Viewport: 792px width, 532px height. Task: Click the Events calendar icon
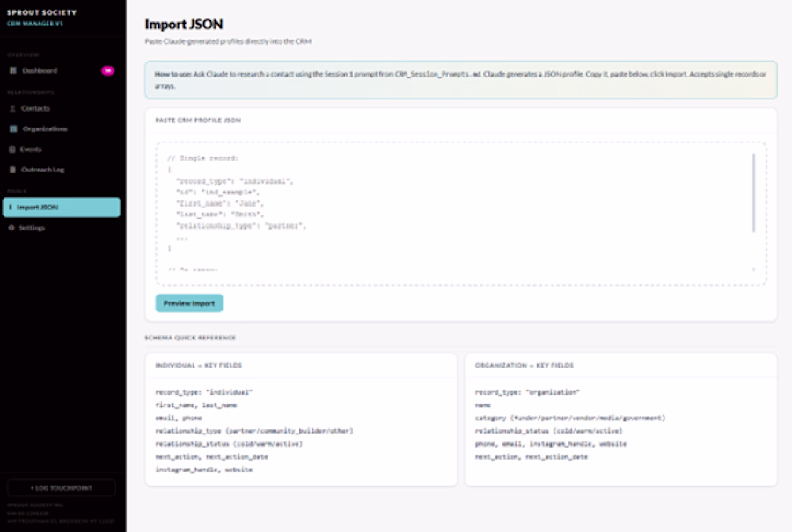click(12, 149)
